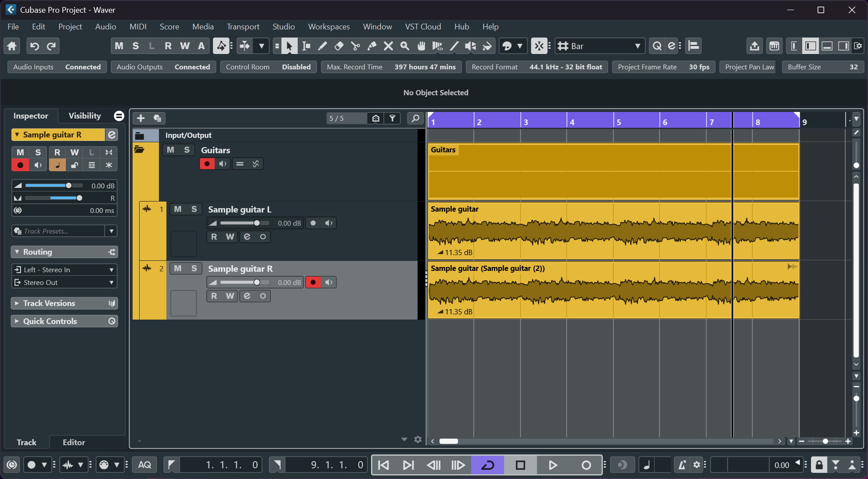Collapse the Routing section
This screenshot has height=479, width=868.
[x=65, y=252]
